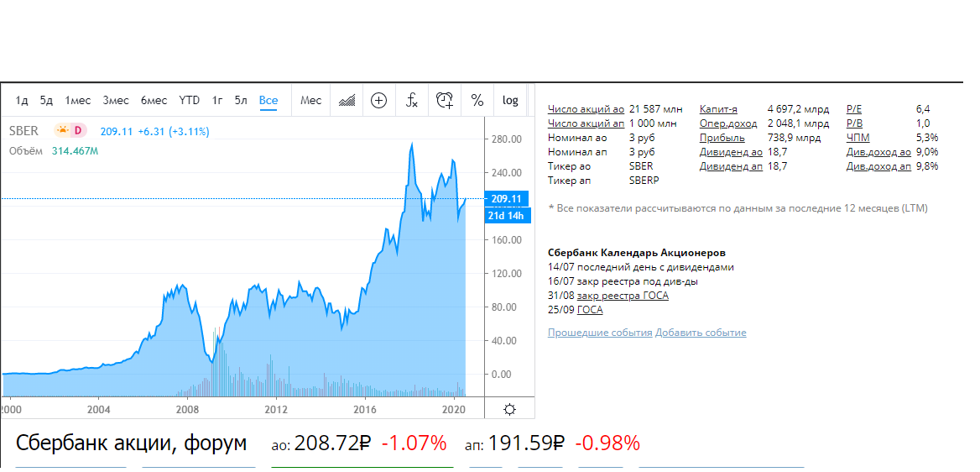Open the Мес interval dropdown
Image resolution: width=980 pixels, height=472 pixels.
pos(310,100)
